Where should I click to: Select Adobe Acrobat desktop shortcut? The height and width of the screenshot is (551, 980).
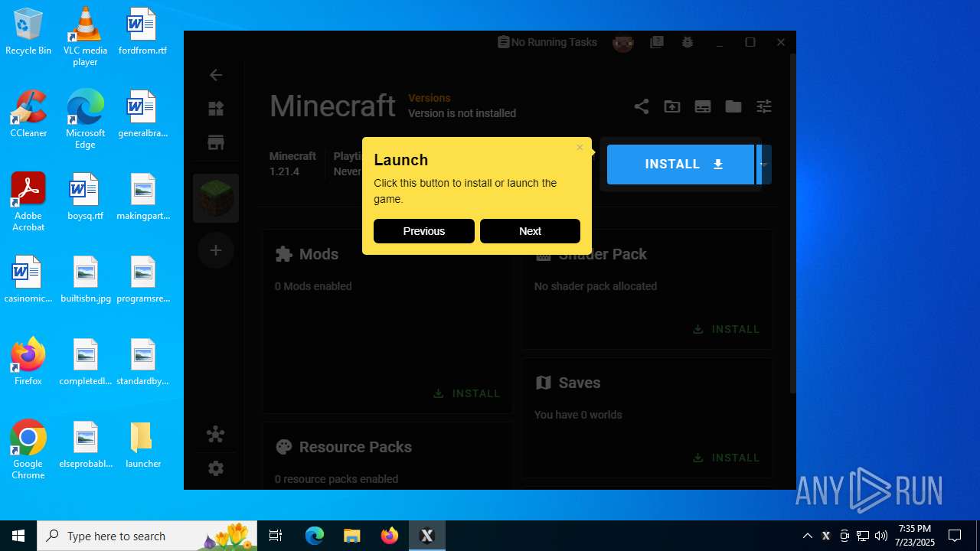(x=28, y=202)
